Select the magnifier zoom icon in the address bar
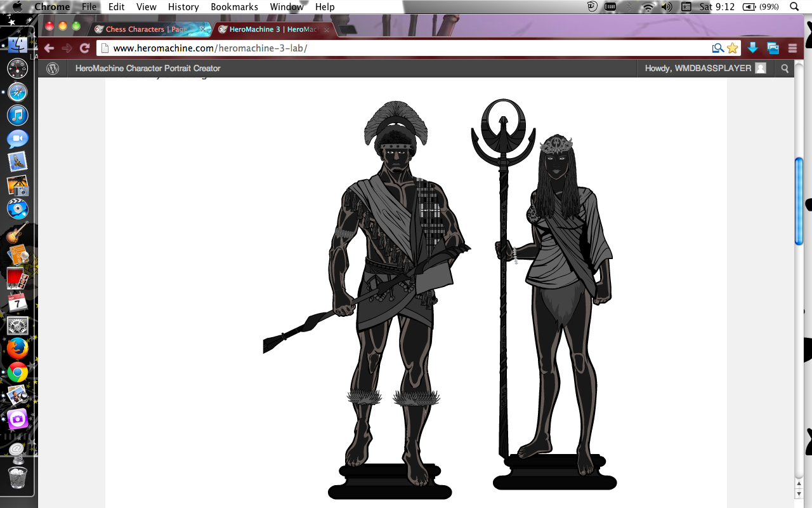Viewport: 812px width, 508px height. tap(717, 48)
